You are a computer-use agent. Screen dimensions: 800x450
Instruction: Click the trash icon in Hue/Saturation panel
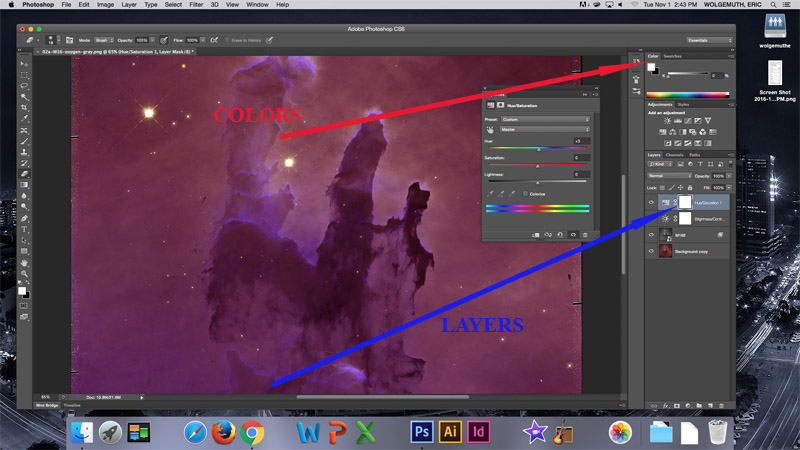click(x=586, y=235)
